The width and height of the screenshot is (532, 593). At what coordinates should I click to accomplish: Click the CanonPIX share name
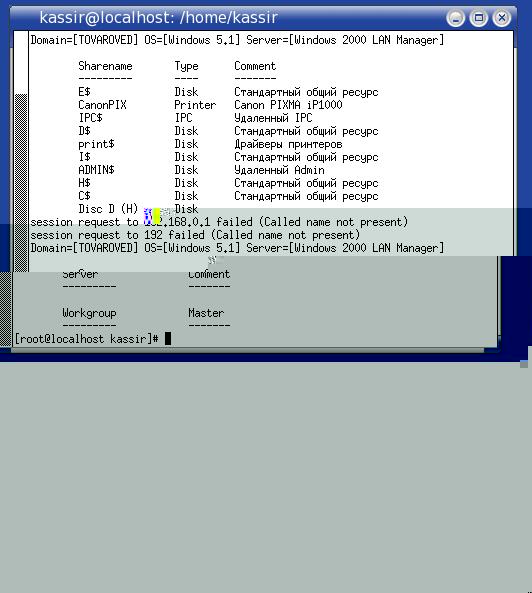[x=102, y=105]
